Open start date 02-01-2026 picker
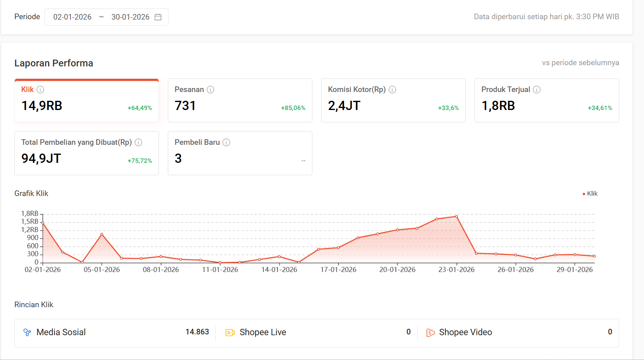 72,17
